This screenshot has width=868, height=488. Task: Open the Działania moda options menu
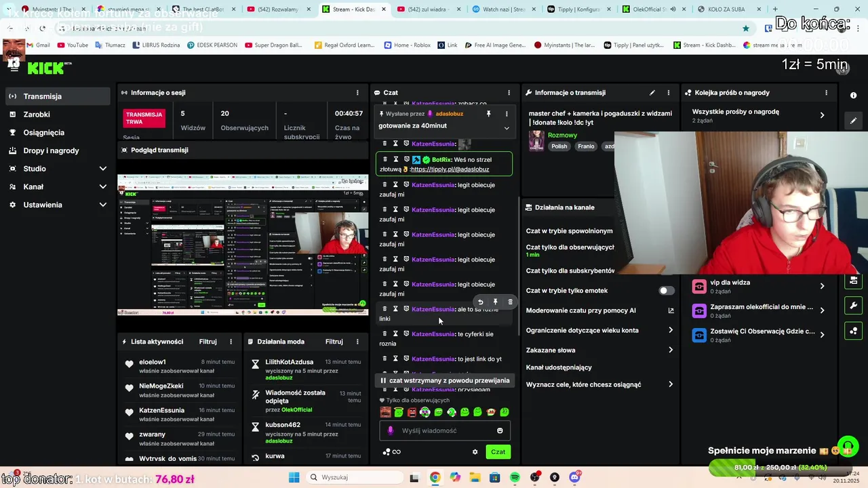click(357, 342)
